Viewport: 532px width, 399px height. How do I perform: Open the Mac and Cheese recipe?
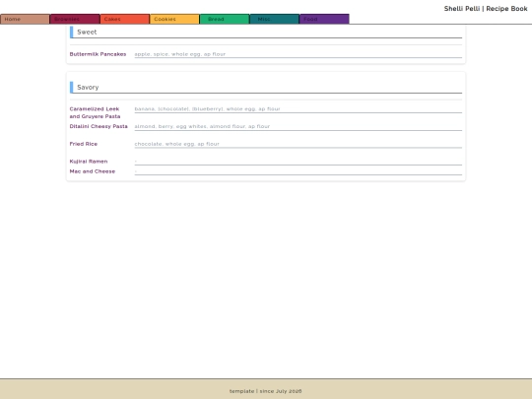pyautogui.click(x=93, y=171)
